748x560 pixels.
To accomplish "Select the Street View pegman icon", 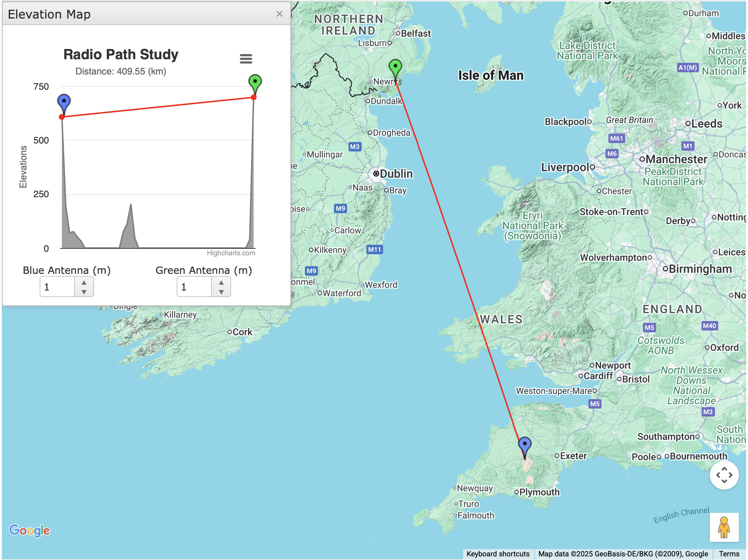I will [x=724, y=527].
